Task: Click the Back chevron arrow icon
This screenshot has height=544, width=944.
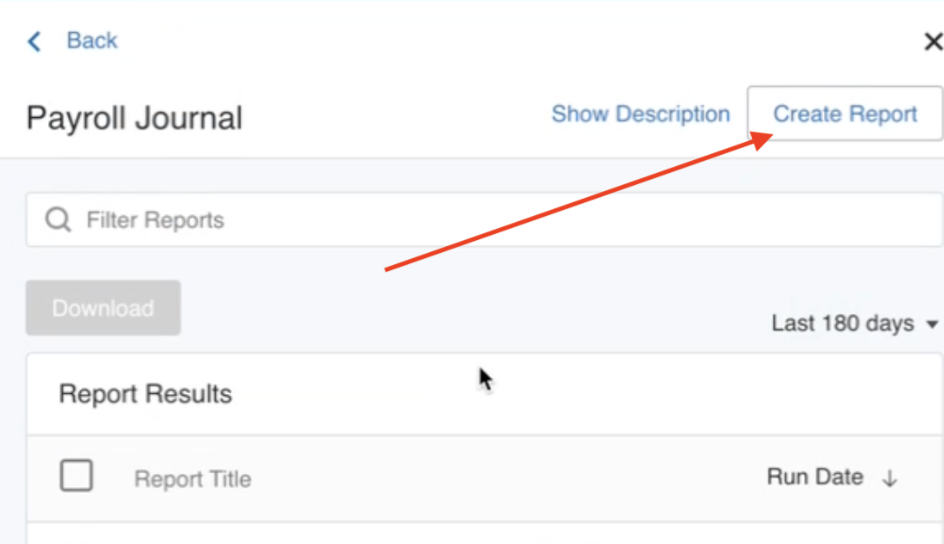Action: click(35, 41)
